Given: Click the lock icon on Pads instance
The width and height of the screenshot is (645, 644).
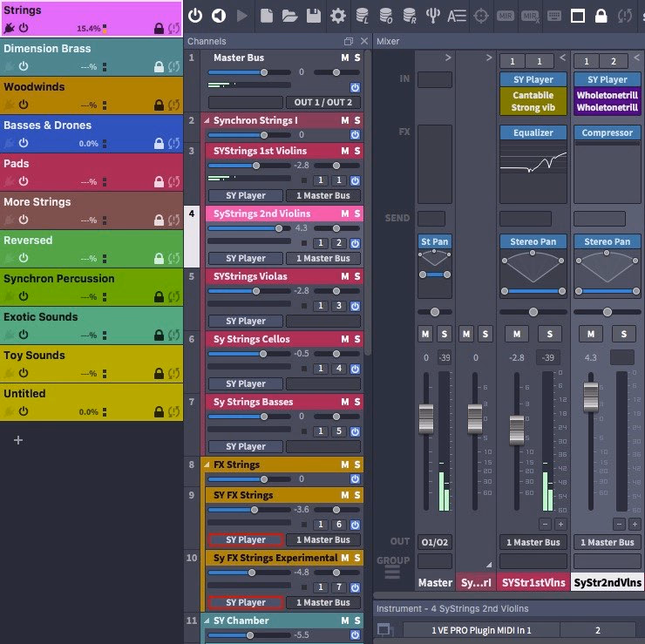Looking at the screenshot, I should (x=159, y=181).
